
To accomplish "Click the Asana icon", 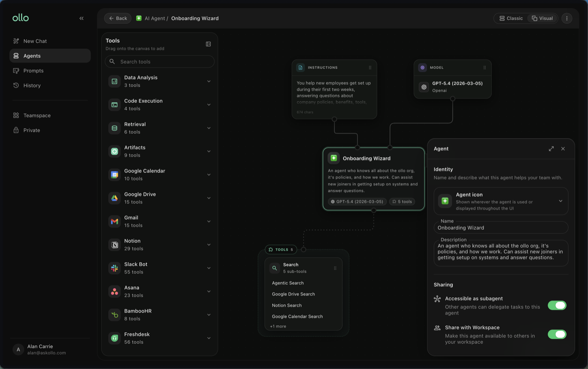I will pos(115,291).
